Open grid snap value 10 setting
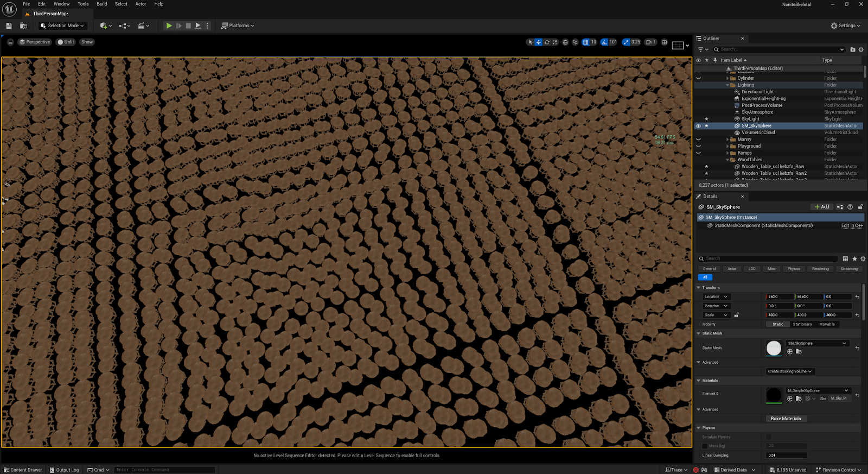 593,42
